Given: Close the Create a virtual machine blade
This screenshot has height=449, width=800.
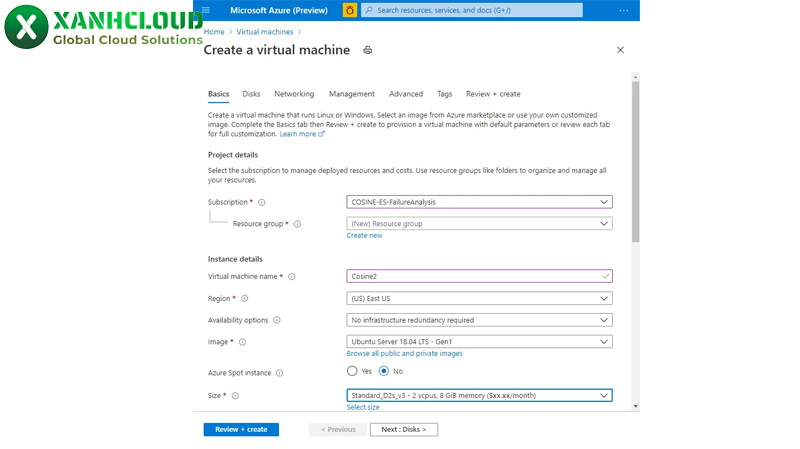Looking at the screenshot, I should (x=620, y=50).
